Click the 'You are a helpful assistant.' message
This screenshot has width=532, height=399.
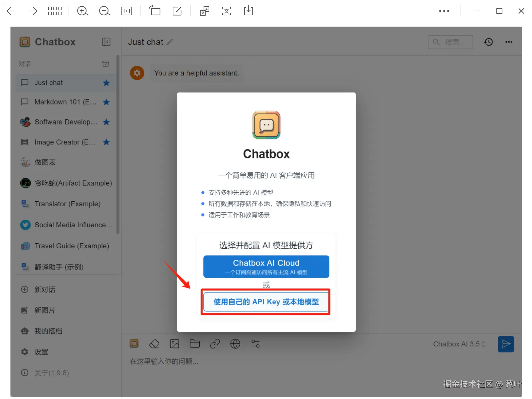(x=197, y=73)
